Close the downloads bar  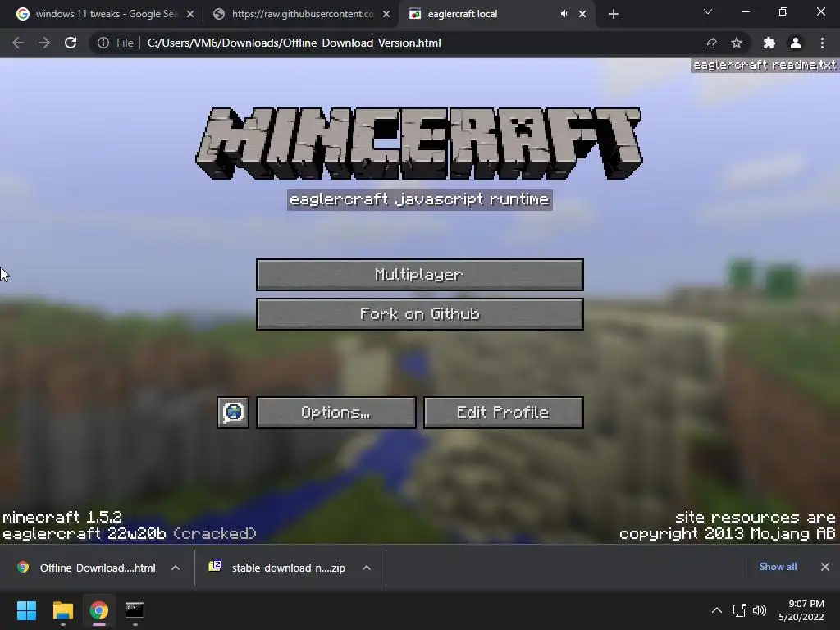click(x=825, y=567)
